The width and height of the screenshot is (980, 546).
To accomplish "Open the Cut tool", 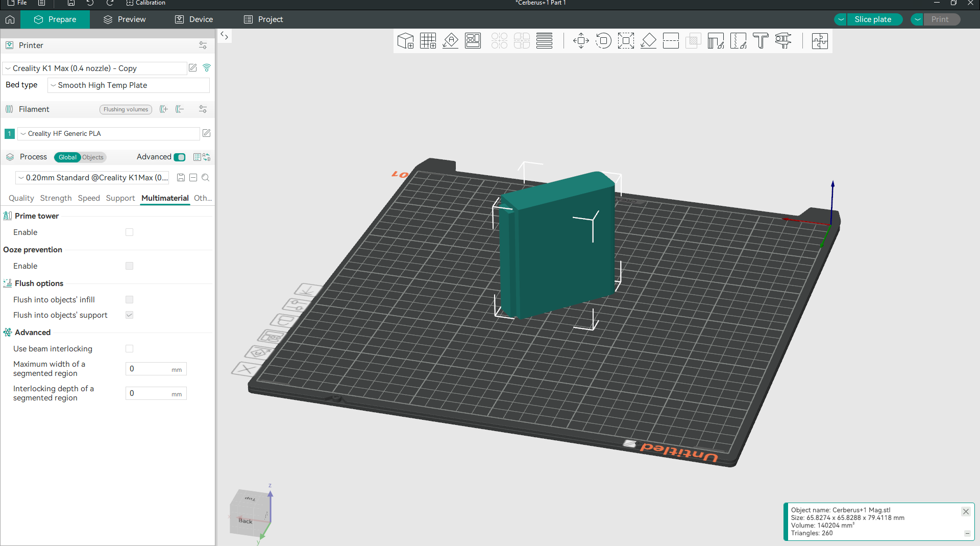I will point(671,41).
